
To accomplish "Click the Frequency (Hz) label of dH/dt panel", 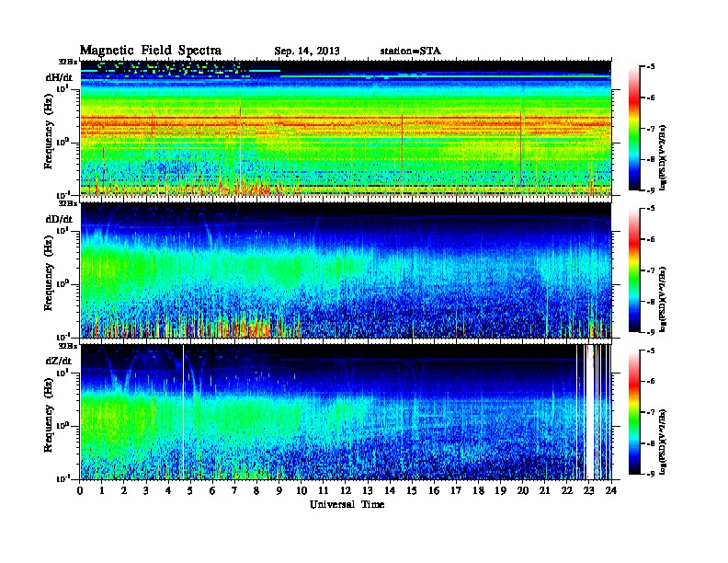I will (49, 132).
